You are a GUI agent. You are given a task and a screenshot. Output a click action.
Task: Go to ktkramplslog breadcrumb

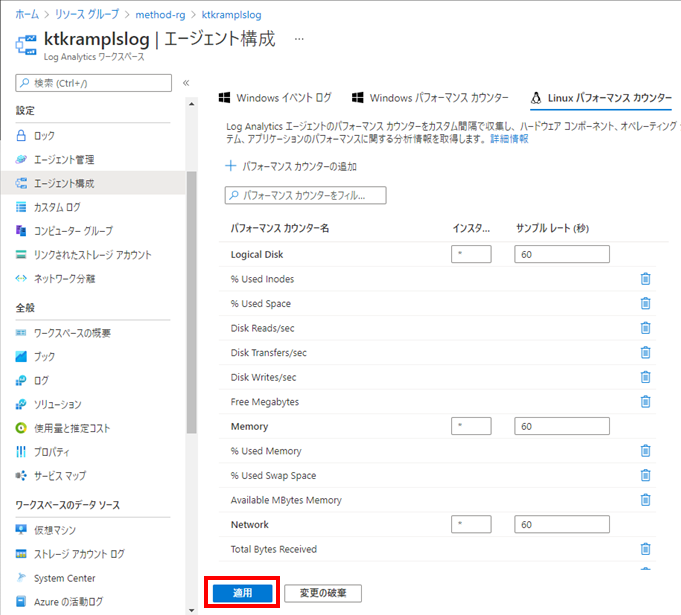point(231,15)
